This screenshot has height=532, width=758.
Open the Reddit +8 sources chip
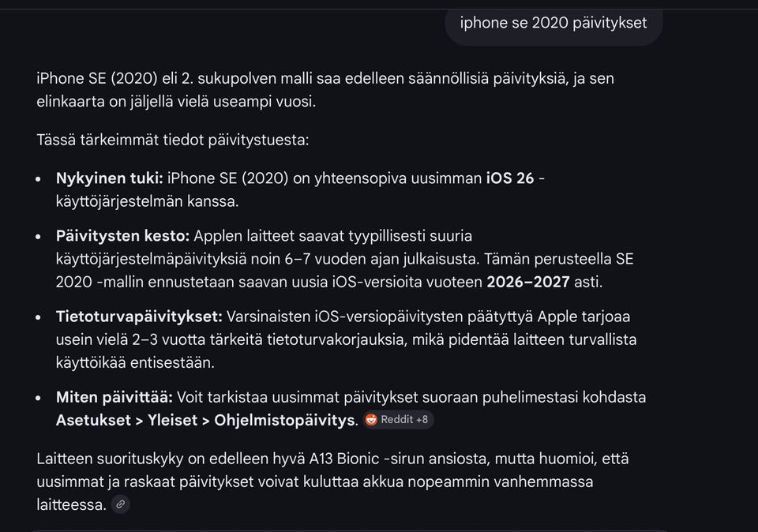click(399, 420)
